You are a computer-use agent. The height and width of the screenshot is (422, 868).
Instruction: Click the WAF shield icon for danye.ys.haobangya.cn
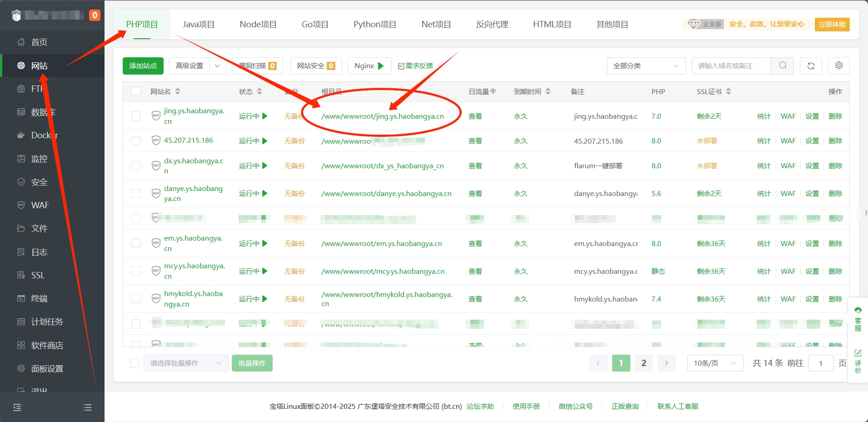tap(156, 193)
